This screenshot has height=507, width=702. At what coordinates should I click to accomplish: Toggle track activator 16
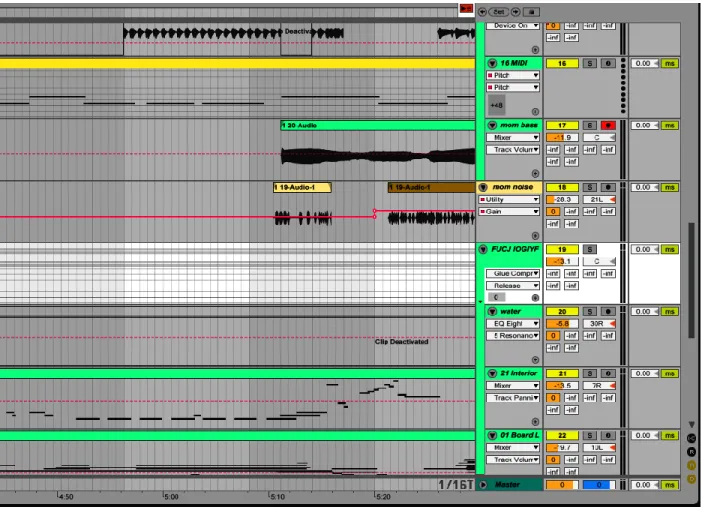click(562, 64)
